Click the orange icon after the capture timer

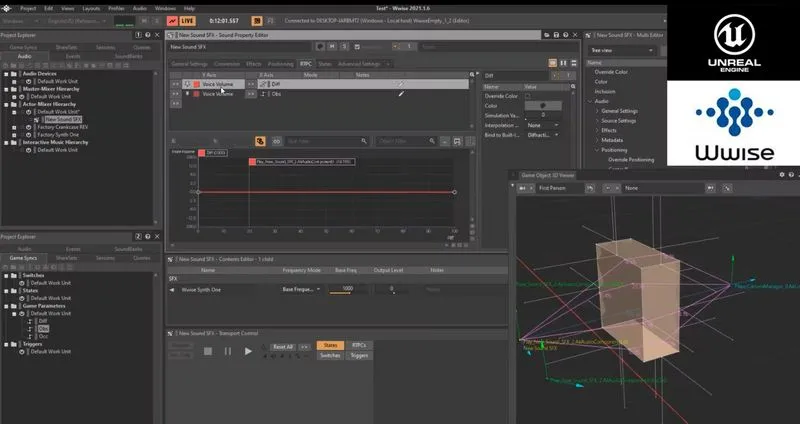tap(257, 21)
